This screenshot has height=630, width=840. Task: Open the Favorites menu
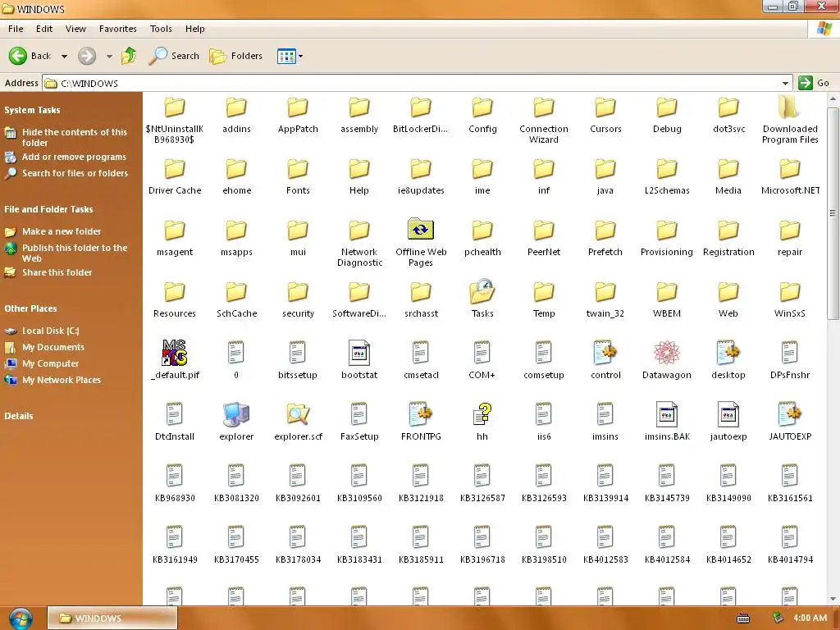pos(118,29)
